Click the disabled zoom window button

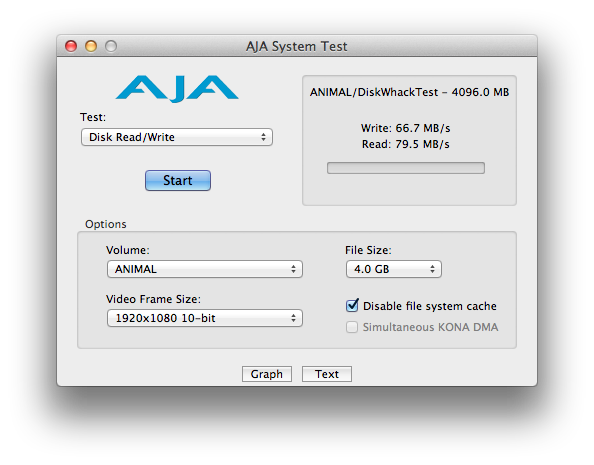(111, 46)
